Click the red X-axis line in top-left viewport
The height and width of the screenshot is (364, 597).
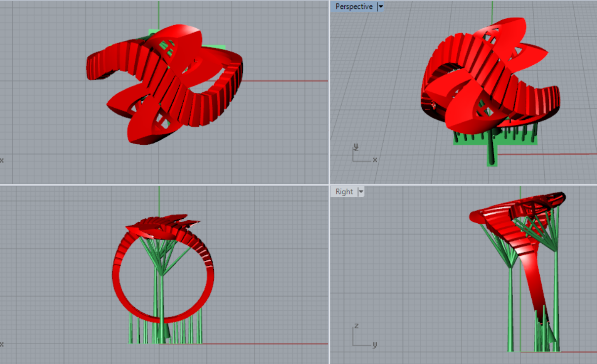click(x=286, y=81)
